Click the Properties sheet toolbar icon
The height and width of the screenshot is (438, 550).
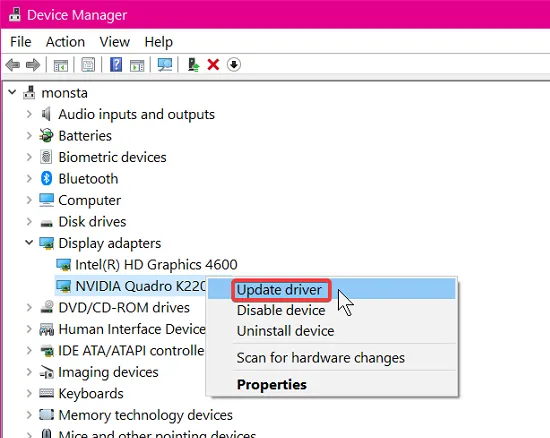tap(88, 65)
